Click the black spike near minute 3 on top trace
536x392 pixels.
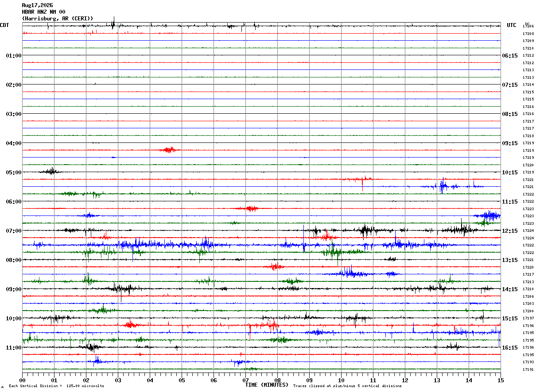113,23
